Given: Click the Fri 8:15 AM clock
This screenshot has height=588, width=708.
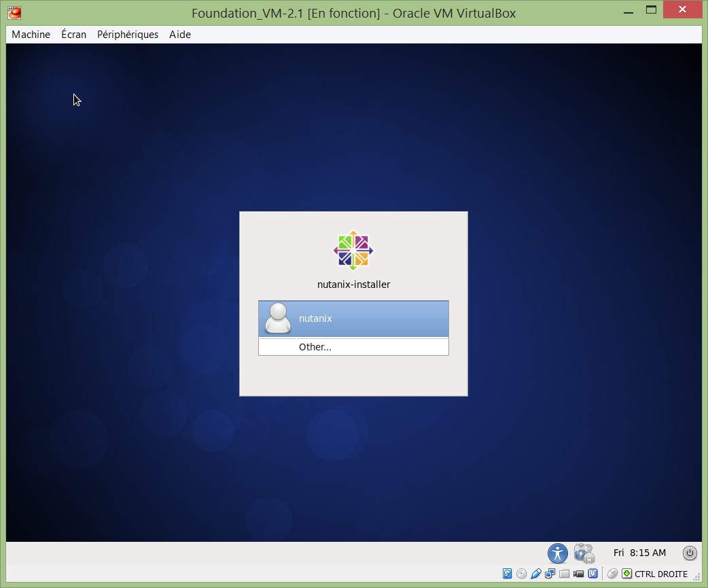Looking at the screenshot, I should [639, 553].
